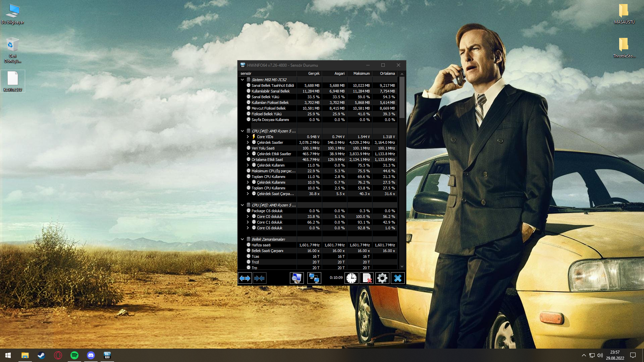Click the sensor list scroll down arrow
Image resolution: width=644 pixels, height=362 pixels.
[402, 266]
